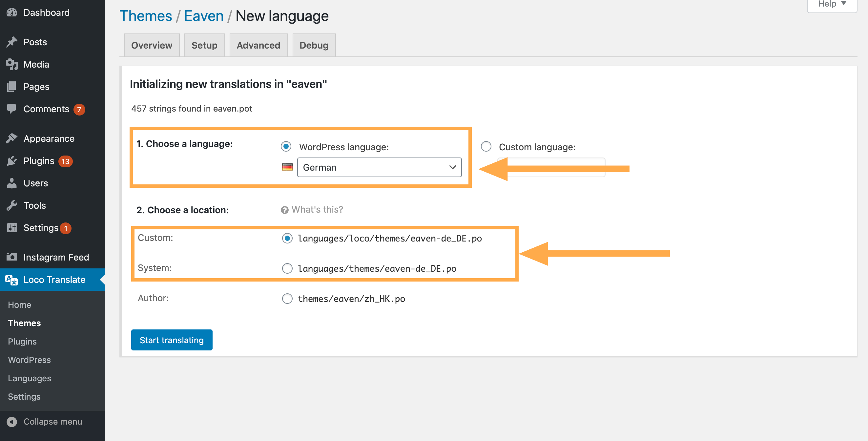This screenshot has width=868, height=441.
Task: Select the Custom language radio button
Action: pos(486,146)
